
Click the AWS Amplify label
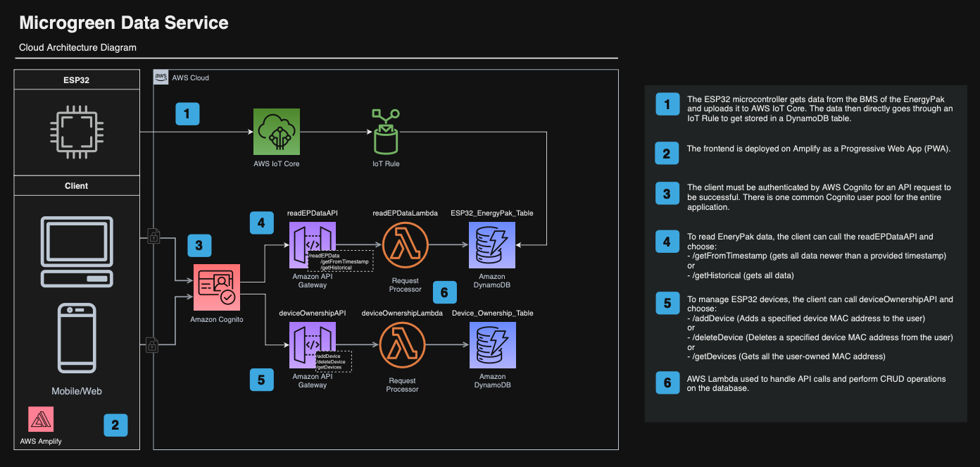[x=41, y=441]
